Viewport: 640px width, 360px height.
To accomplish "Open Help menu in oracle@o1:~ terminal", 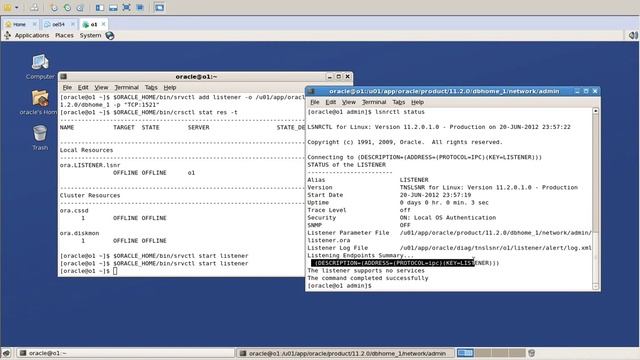I will point(170,87).
